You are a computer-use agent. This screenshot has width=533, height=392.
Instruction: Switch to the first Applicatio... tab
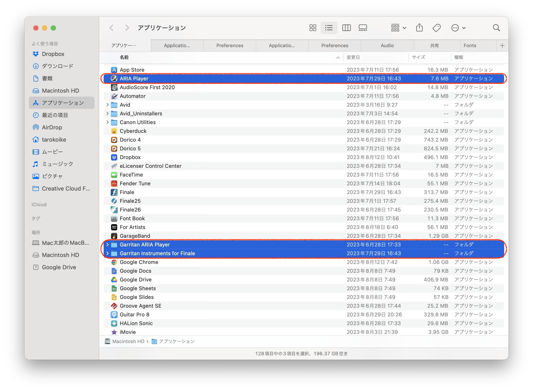tap(177, 46)
